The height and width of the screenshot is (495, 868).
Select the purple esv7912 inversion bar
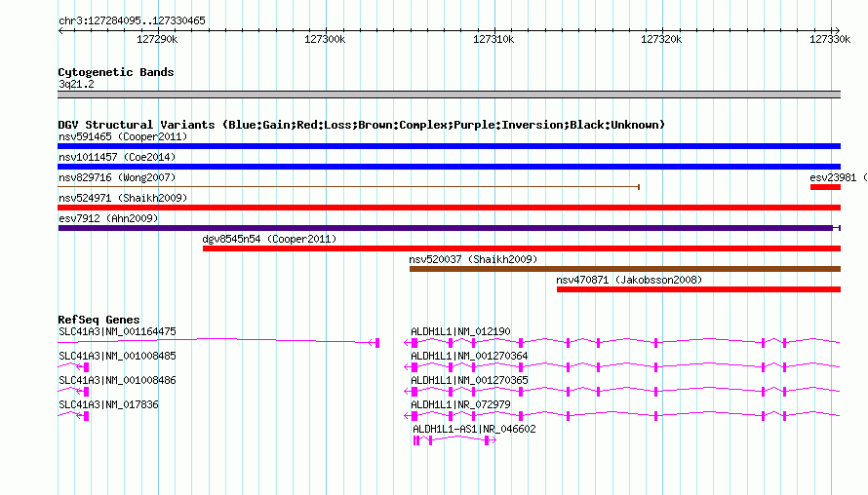(449, 228)
